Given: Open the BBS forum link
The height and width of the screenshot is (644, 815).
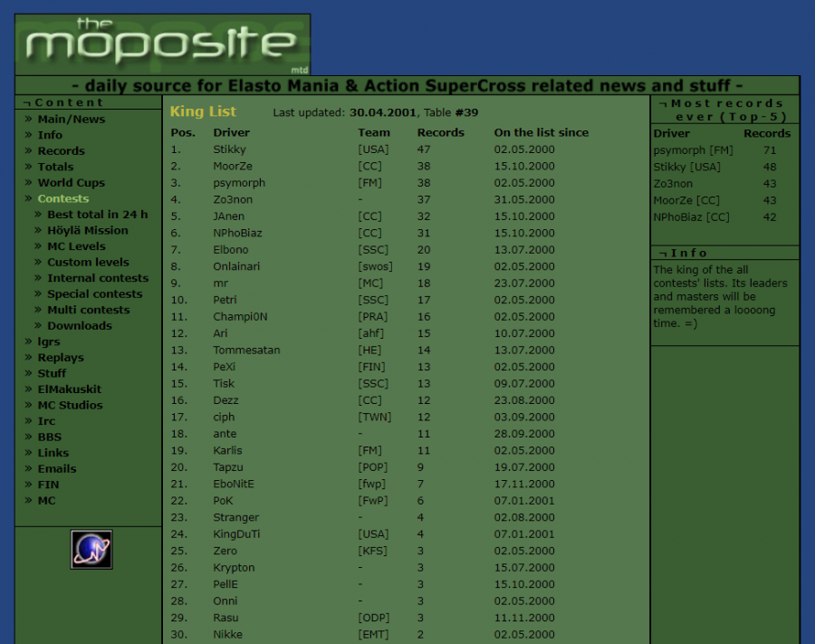Looking at the screenshot, I should pos(49,437).
